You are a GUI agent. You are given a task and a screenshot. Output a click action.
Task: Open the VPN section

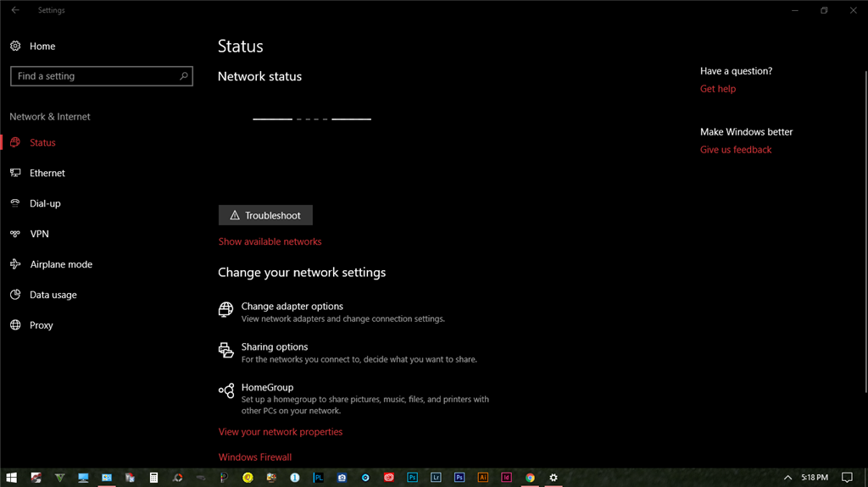(39, 234)
